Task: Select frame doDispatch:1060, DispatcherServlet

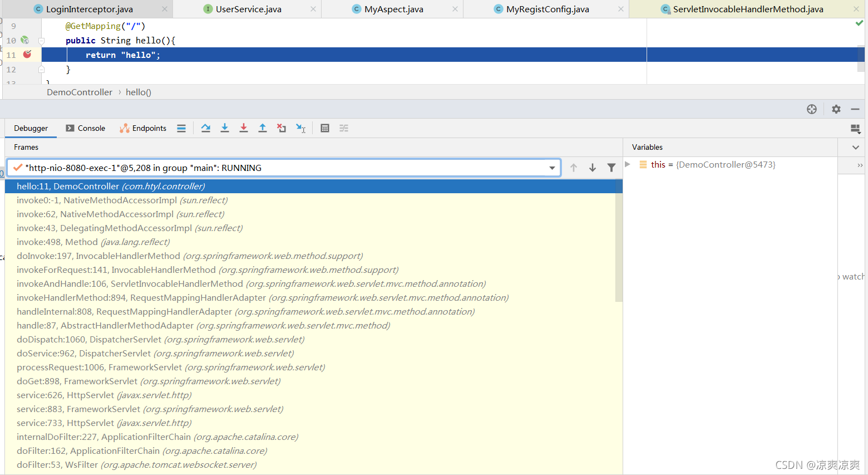Action: point(310,339)
